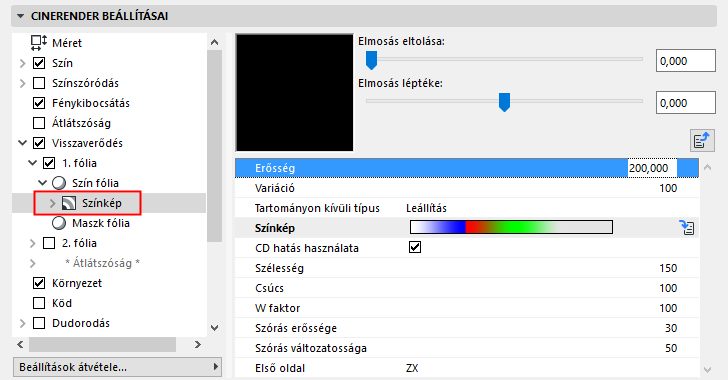Click the Elmosás léptéke value field
This screenshot has width=728, height=380.
pyautogui.click(x=686, y=103)
